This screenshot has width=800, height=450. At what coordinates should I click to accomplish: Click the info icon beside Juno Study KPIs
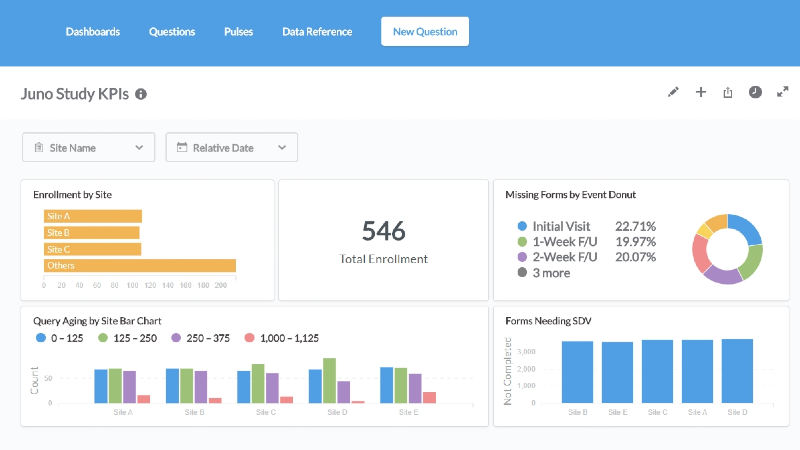tap(141, 94)
